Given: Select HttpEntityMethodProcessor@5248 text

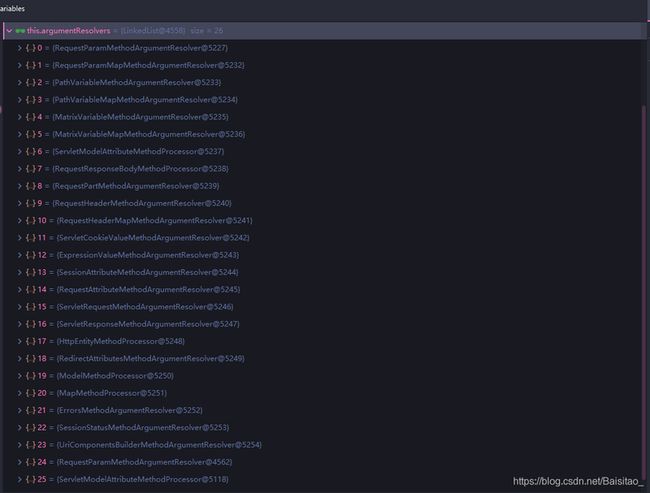Looking at the screenshot, I should point(121,342).
